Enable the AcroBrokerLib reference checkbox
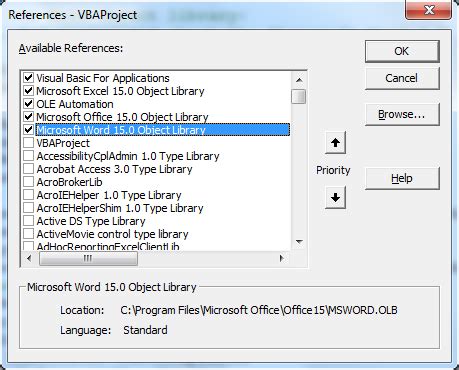 coord(29,182)
